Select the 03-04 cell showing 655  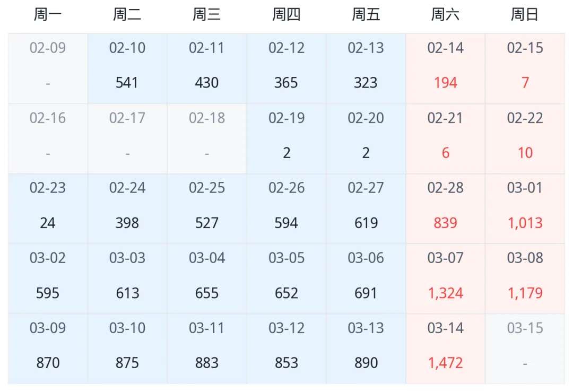[207, 278]
